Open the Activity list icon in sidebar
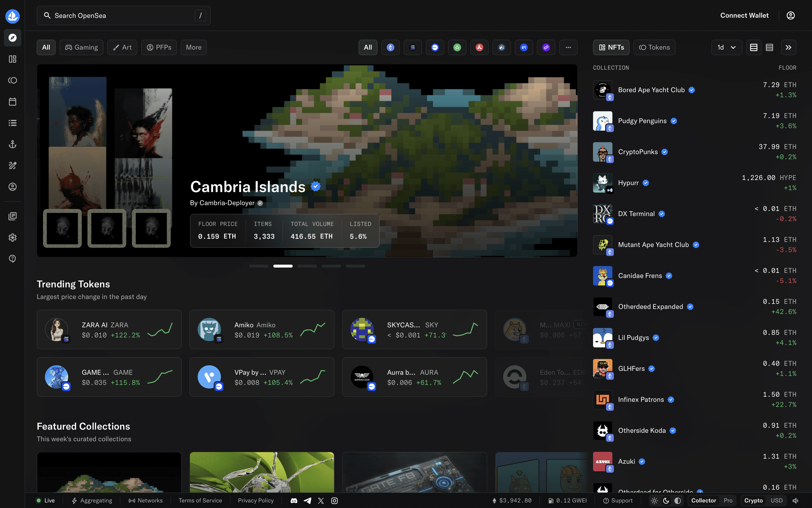 click(12, 123)
